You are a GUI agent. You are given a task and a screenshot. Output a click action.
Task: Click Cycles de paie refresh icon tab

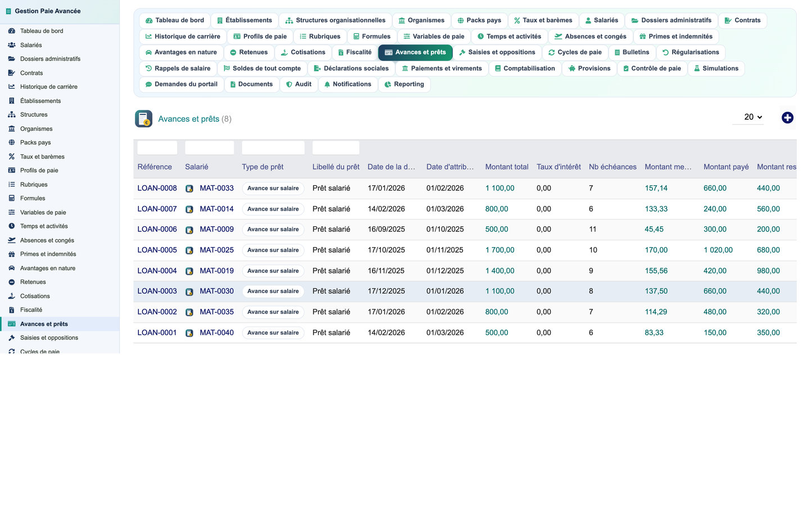click(551, 53)
